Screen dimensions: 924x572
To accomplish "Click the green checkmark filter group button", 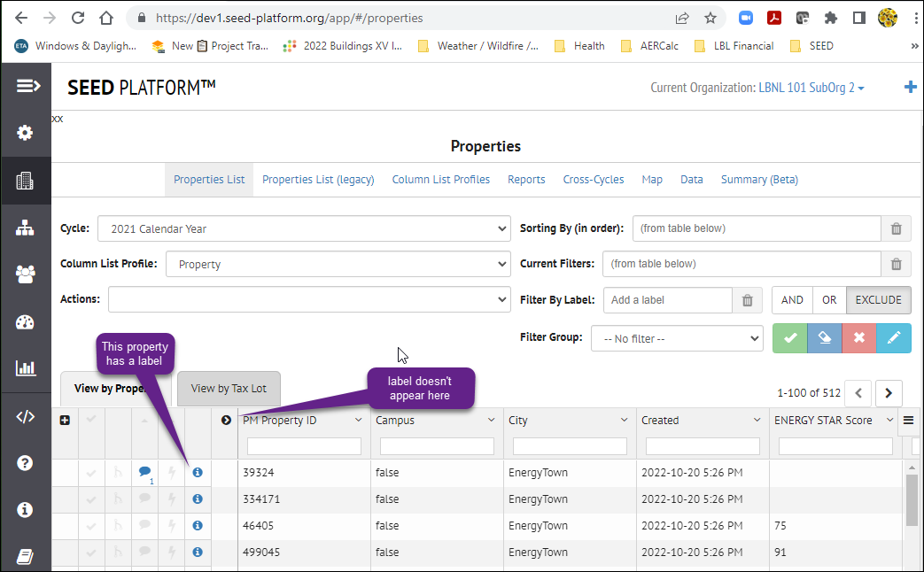I will 790,338.
